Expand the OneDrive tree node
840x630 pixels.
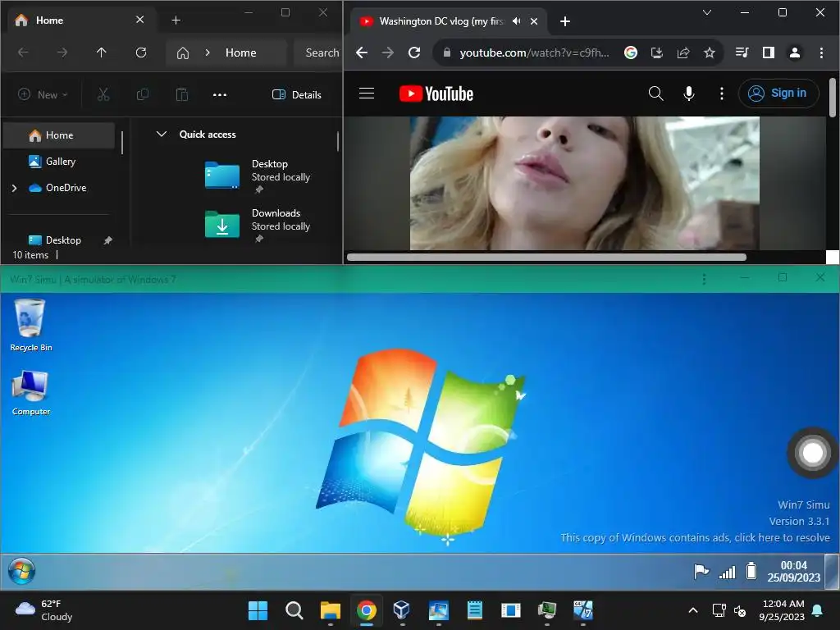coord(15,188)
